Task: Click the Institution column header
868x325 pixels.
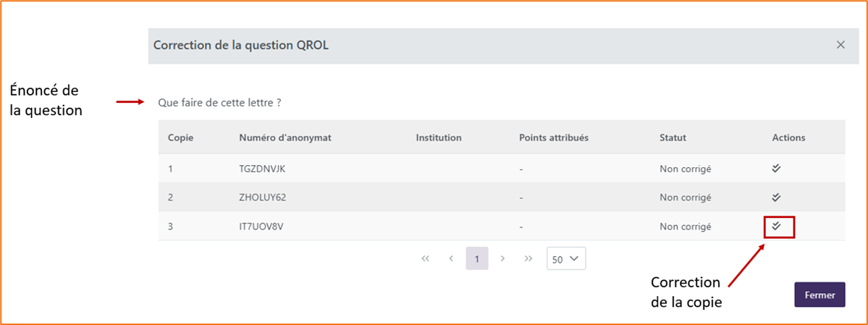Action: (439, 138)
